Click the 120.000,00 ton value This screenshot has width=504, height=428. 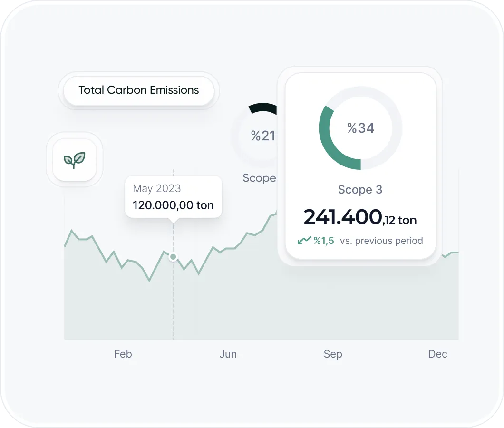point(173,205)
